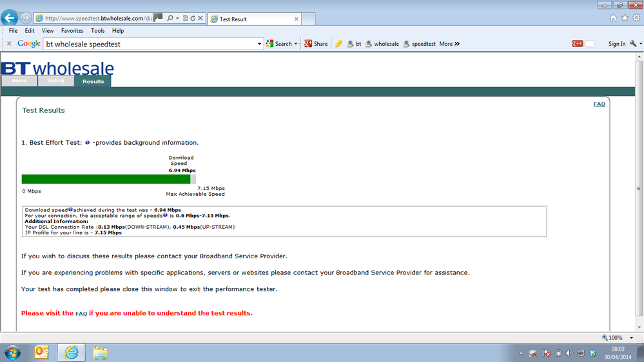Open the Google Toolbar wrench options
The width and height of the screenshot is (644, 362).
[633, 44]
